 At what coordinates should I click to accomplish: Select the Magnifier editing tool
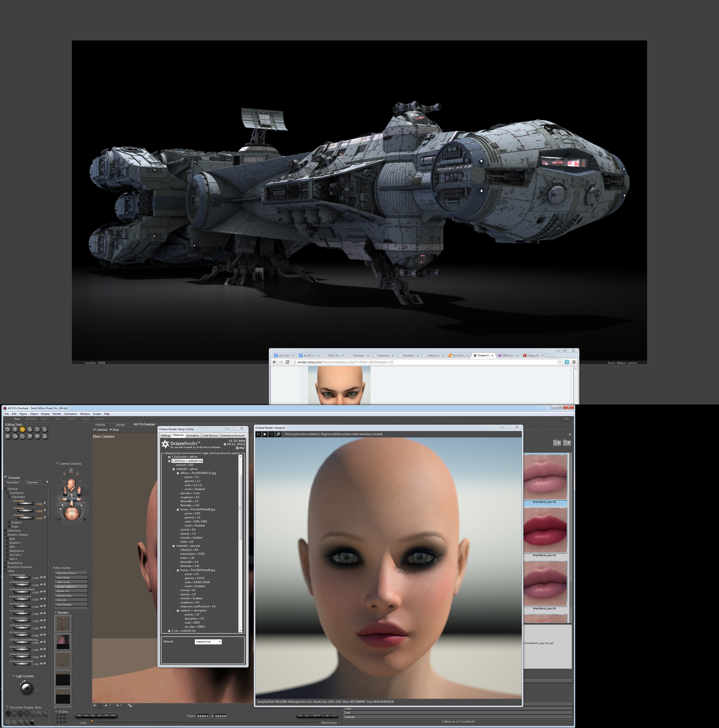tap(30, 436)
